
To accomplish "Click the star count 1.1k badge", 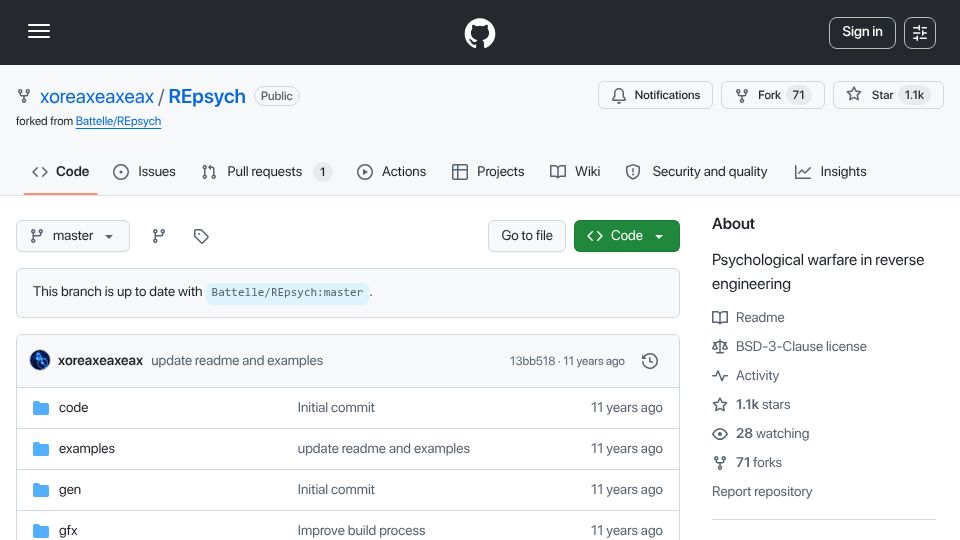I will click(x=914, y=95).
